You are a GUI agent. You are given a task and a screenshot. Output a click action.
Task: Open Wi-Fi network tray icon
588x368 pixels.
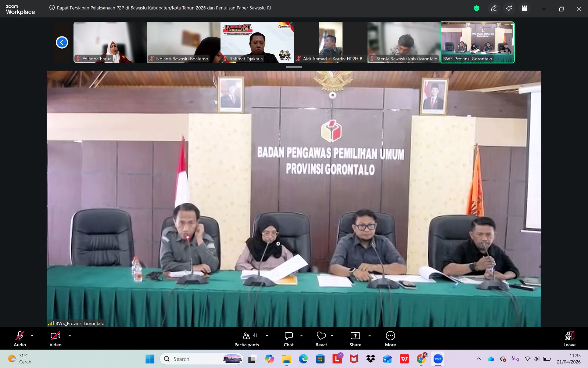point(528,359)
